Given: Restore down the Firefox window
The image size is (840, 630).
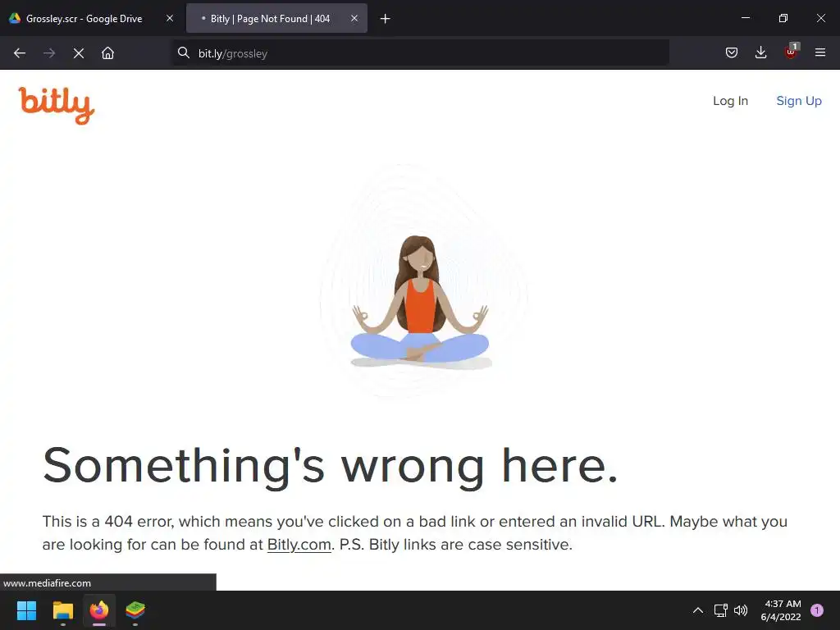Looking at the screenshot, I should 783,18.
